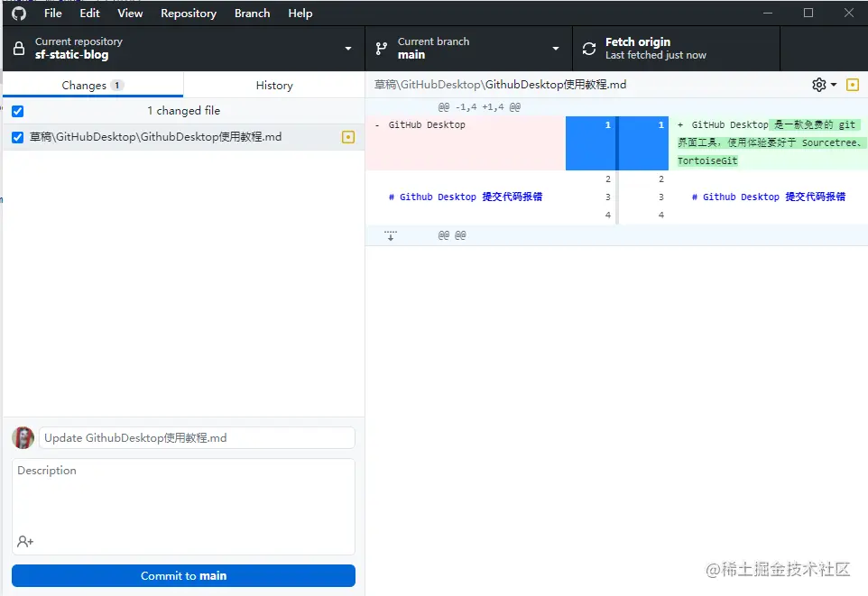Uncheck the GithubDesktop使用教程.md file checkbox

18,137
